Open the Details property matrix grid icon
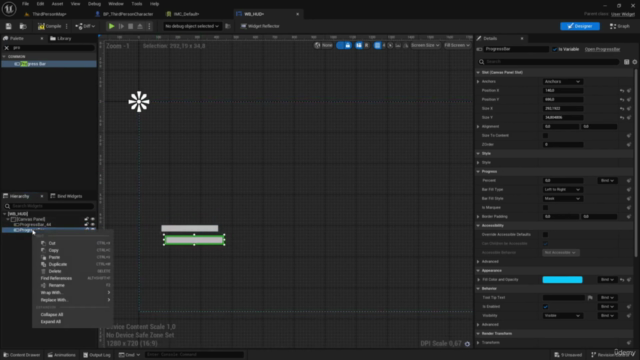This screenshot has height=360, width=640. coord(627,62)
